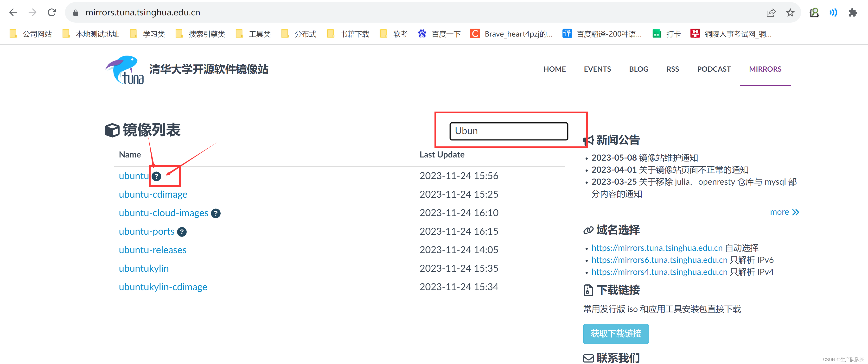Open the 百度一下 bookmark
This screenshot has width=868, height=364.
[439, 34]
